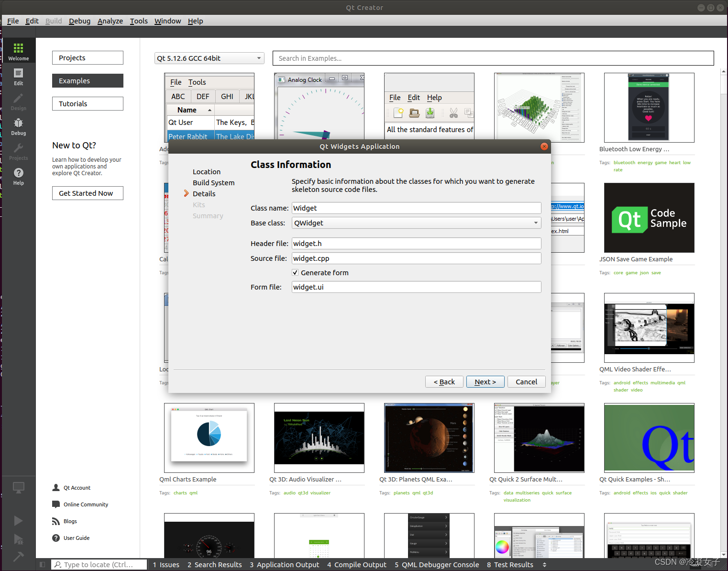Screen dimensions: 728x571
Task: Open the Debug mode icon
Action: point(18,125)
